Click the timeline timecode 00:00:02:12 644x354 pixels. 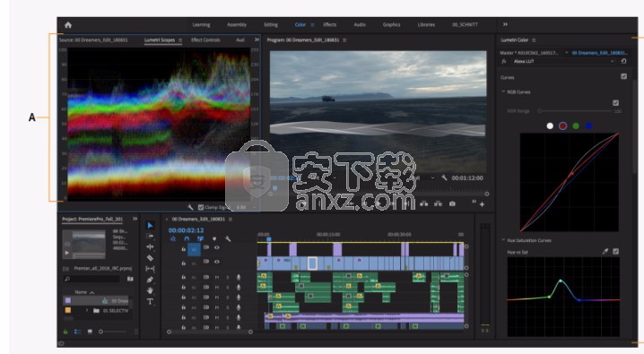click(186, 230)
